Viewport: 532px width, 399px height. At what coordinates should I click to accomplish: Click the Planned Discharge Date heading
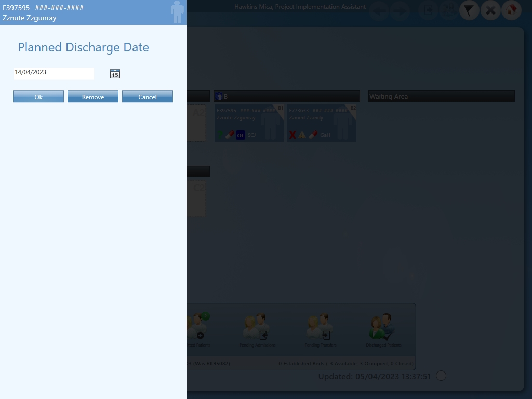click(84, 47)
